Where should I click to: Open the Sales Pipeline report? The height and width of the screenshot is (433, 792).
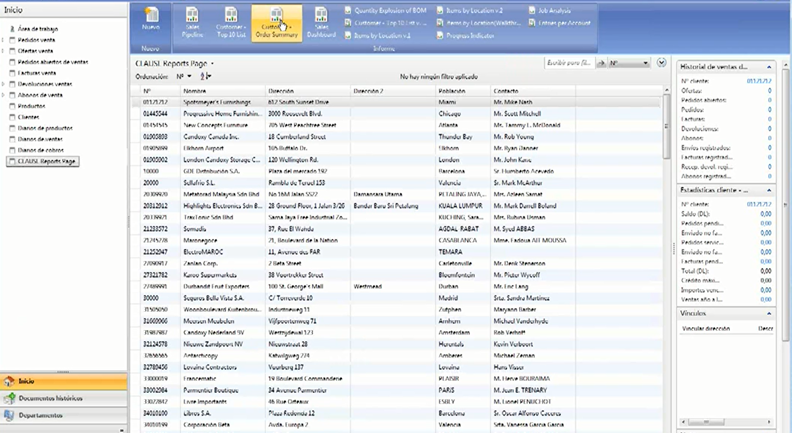click(192, 23)
